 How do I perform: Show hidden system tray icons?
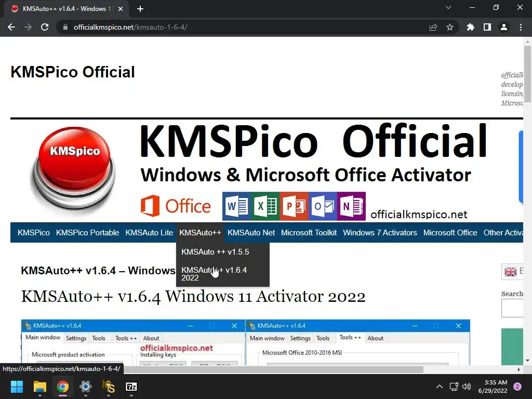coord(440,387)
